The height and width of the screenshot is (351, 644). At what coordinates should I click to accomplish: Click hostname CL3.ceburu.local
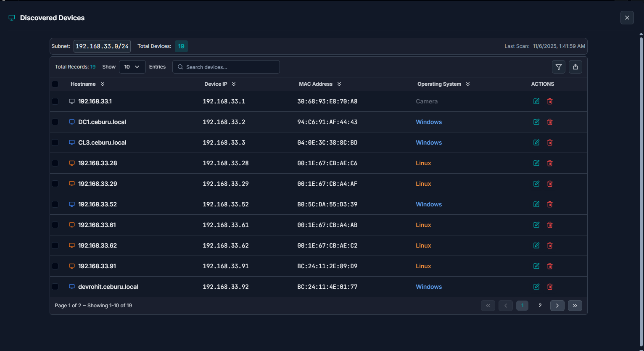102,143
